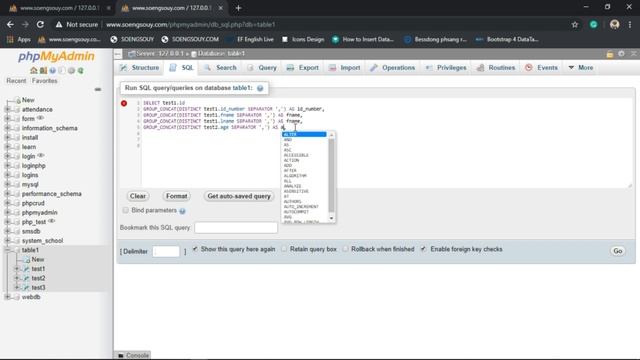Screen dimensions: 640x360
Task: Click help icon next to Bind parameters
Action: click(x=182, y=211)
